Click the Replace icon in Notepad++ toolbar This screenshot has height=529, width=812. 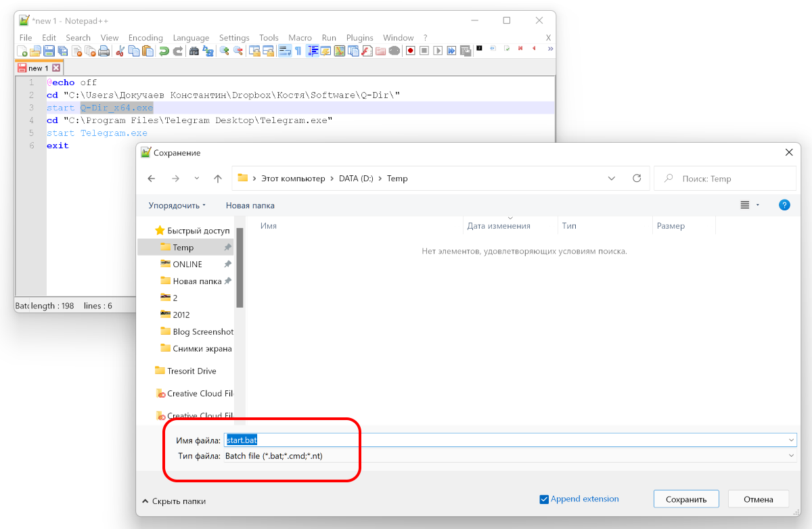point(208,51)
